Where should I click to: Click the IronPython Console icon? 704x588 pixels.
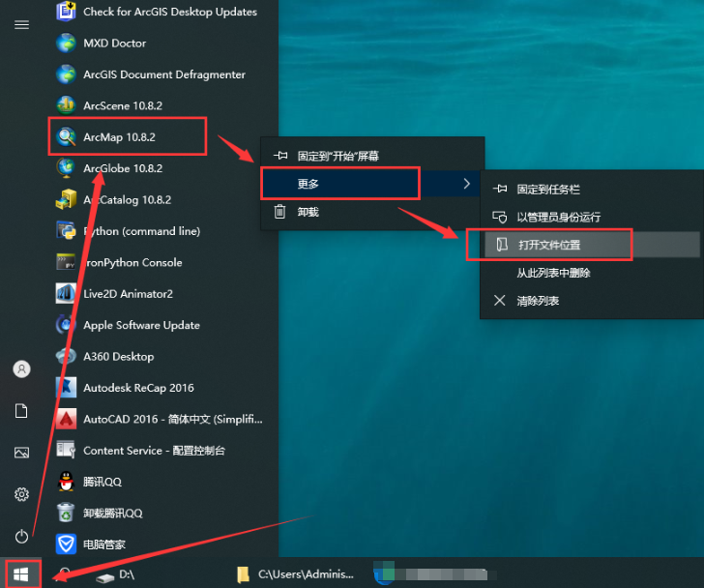tap(66, 262)
